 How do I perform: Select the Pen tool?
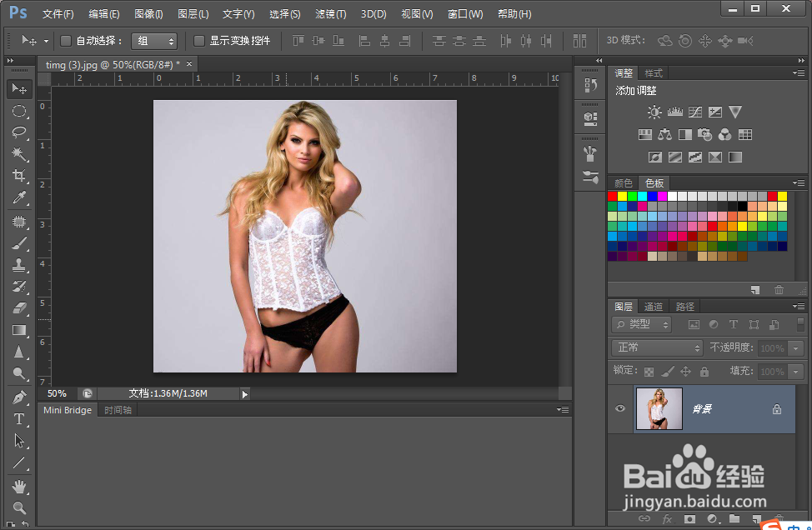click(19, 397)
